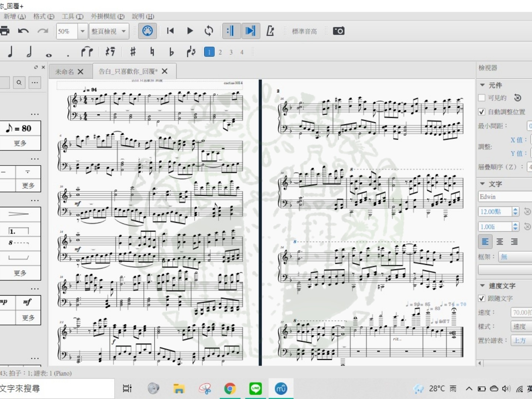Toggle the 跟隨文字 checkbox

point(481,298)
